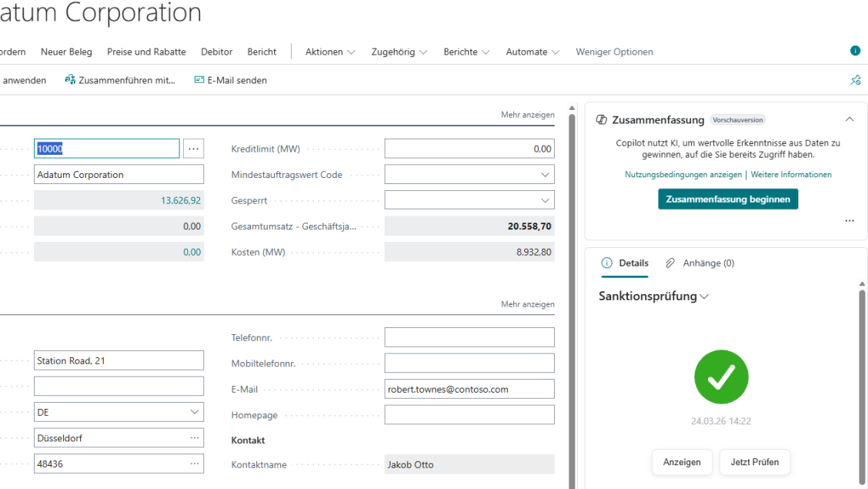Open the lookup ellipsis next to 10000
868x489 pixels.
coord(193,149)
